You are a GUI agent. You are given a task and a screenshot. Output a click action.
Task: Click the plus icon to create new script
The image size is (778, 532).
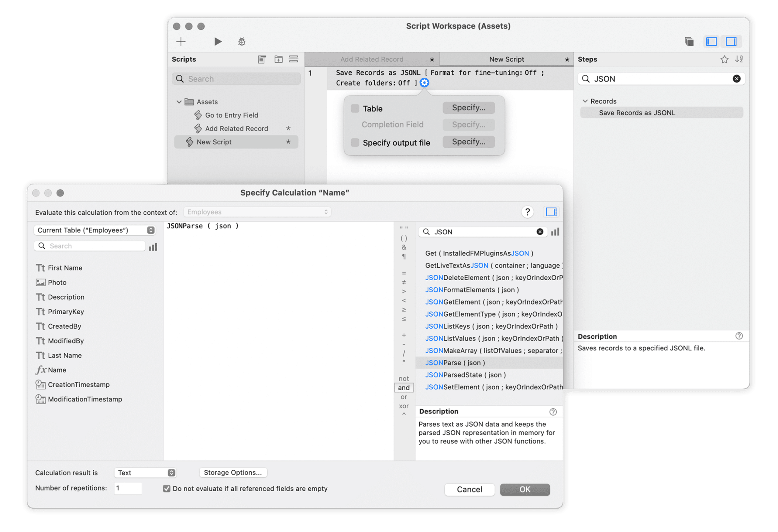coord(181,42)
